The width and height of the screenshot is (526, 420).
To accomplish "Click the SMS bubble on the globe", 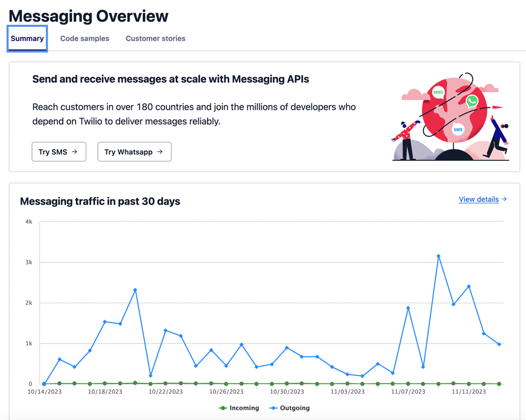I will coord(458,130).
